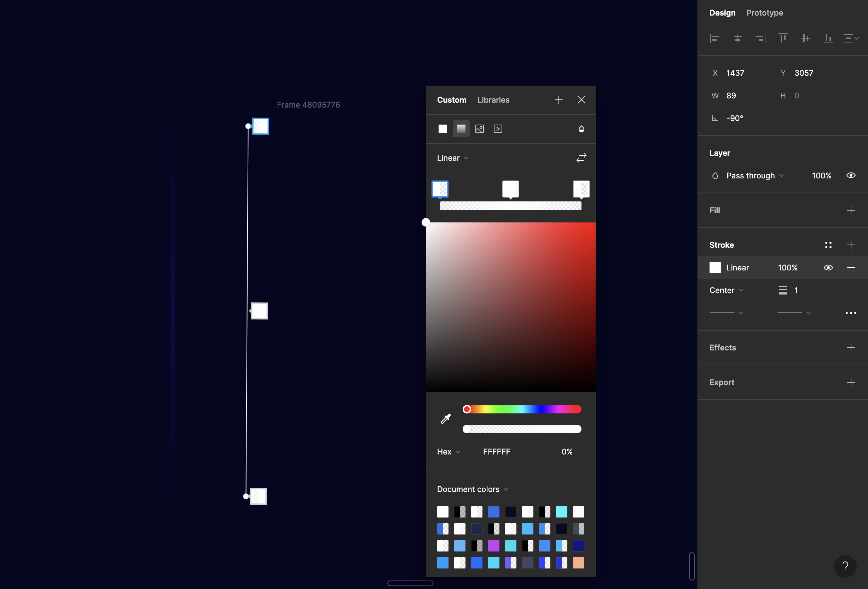Toggle visibility of the layer in Layer section
Viewport: 868px width, 589px height.
(851, 175)
